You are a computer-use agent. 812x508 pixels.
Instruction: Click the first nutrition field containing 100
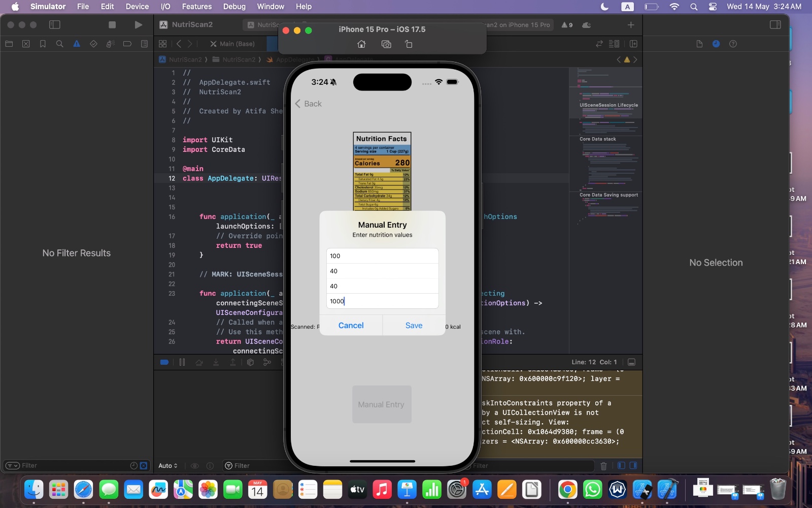click(382, 256)
